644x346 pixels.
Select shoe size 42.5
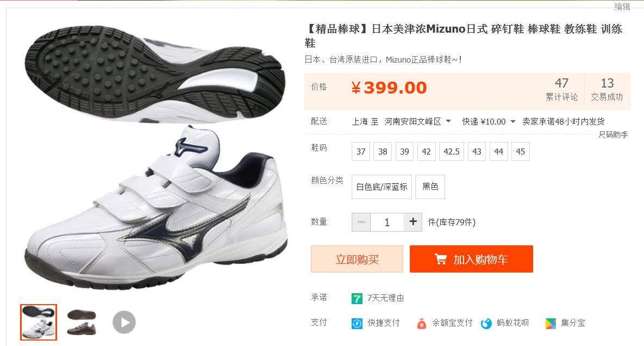[x=452, y=152]
